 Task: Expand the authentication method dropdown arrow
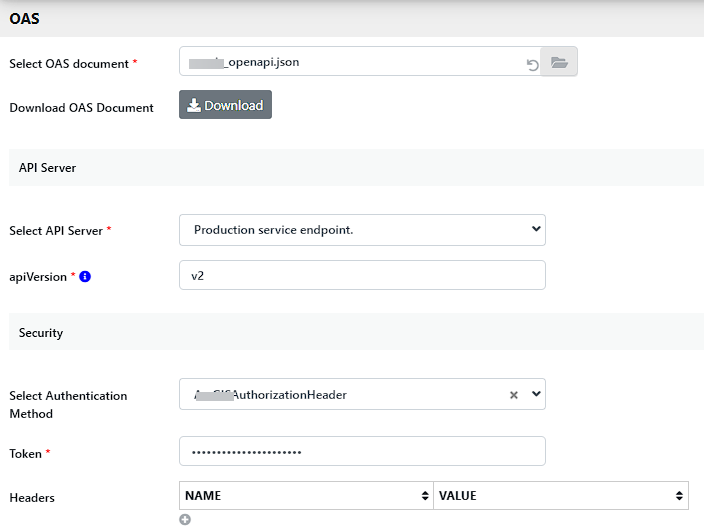(536, 394)
